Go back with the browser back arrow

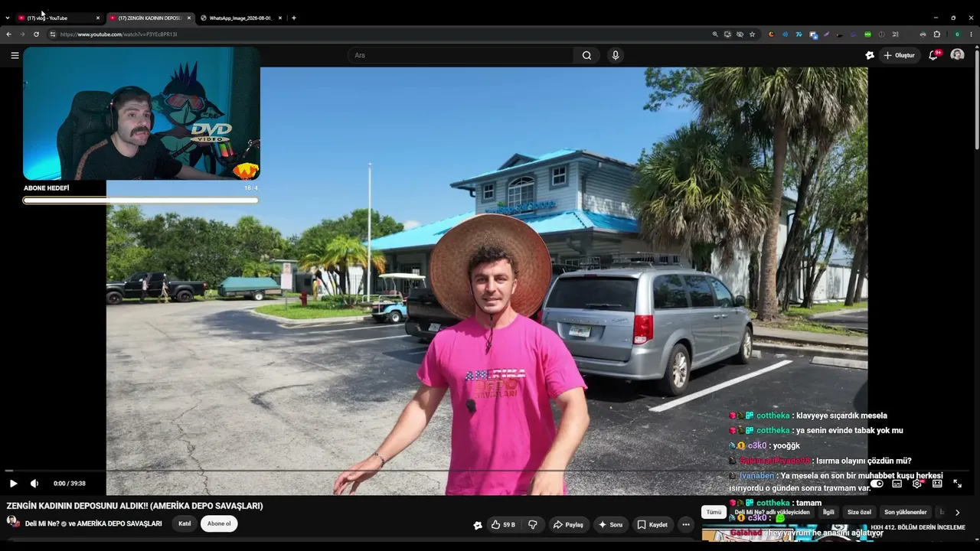pyautogui.click(x=8, y=34)
